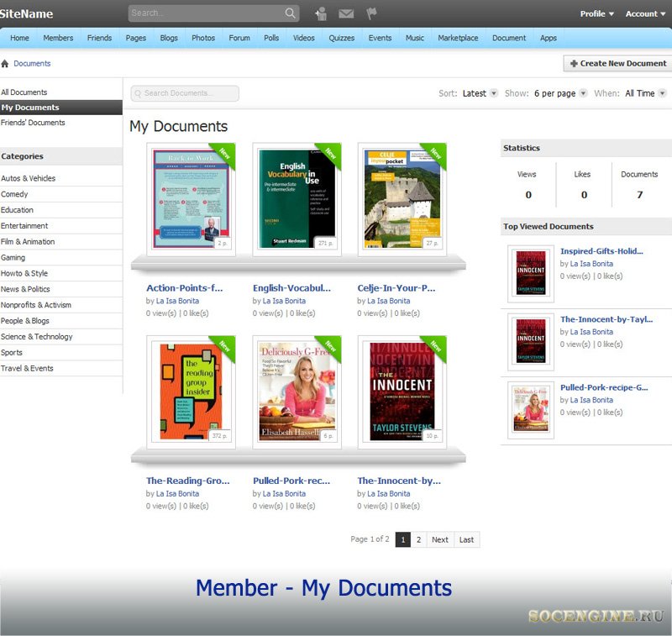Choose the Science & Technology category
This screenshot has width=672, height=636.
37,337
